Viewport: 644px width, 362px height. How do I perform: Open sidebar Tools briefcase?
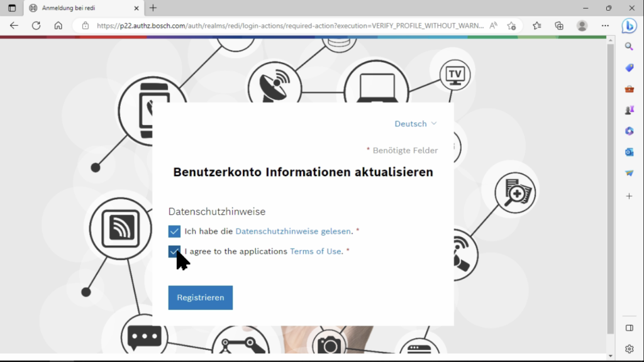pyautogui.click(x=629, y=89)
